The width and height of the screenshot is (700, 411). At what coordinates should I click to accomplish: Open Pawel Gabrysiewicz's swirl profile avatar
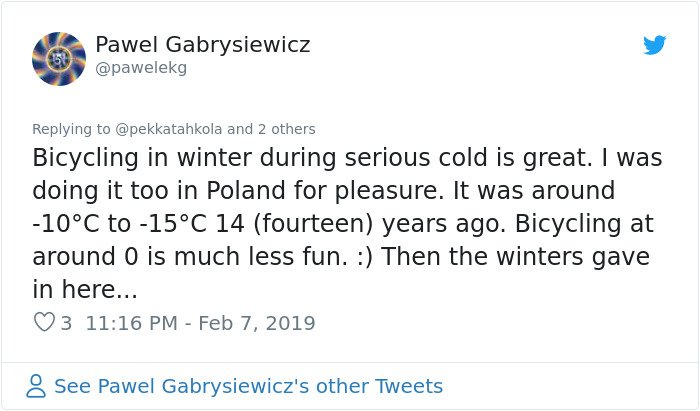[59, 59]
